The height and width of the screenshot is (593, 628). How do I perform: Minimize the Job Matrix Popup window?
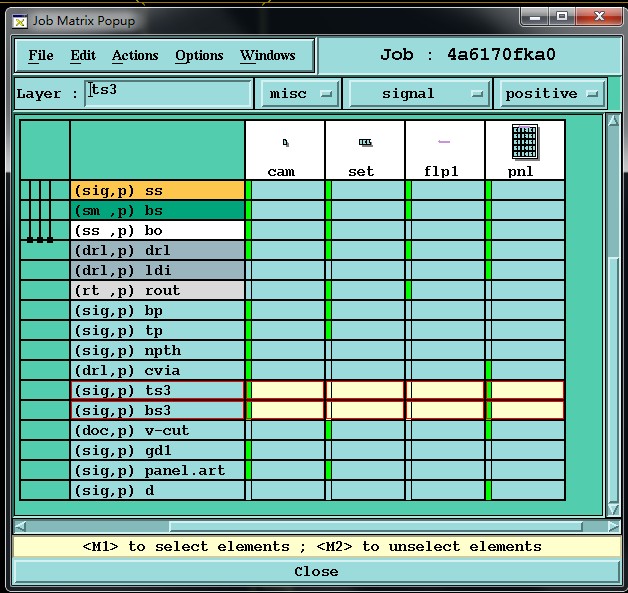pos(535,17)
